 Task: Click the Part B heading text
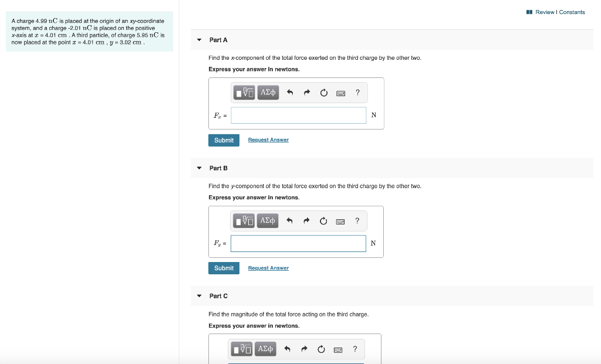coord(218,168)
